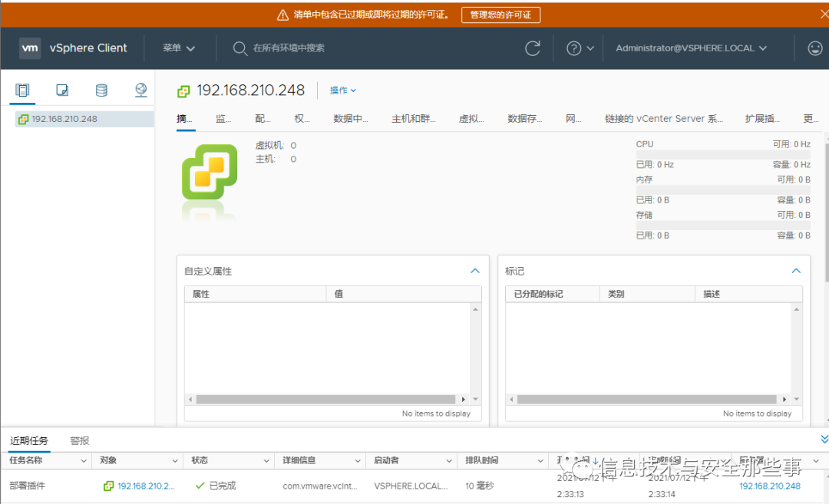Switch to the 数据中心 tab

tap(351, 119)
